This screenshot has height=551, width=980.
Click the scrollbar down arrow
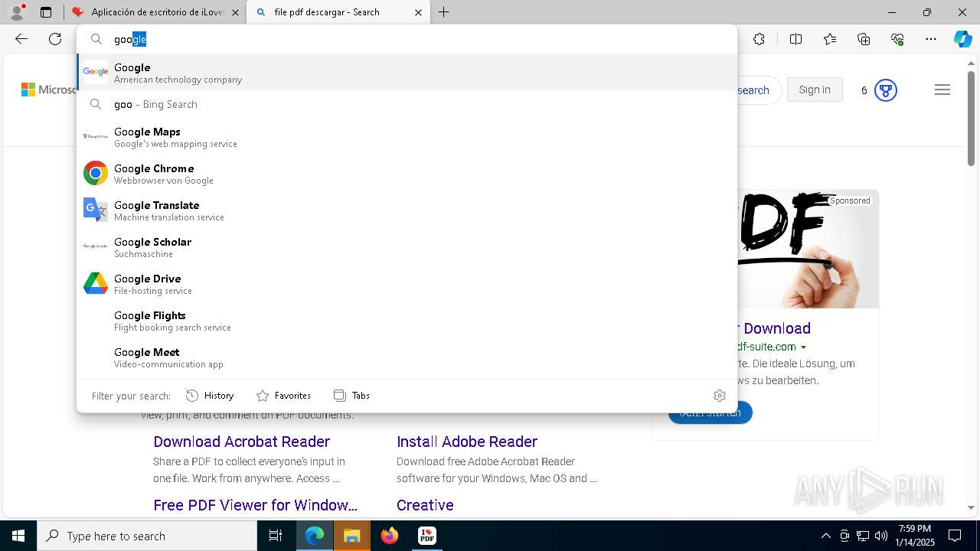click(971, 507)
